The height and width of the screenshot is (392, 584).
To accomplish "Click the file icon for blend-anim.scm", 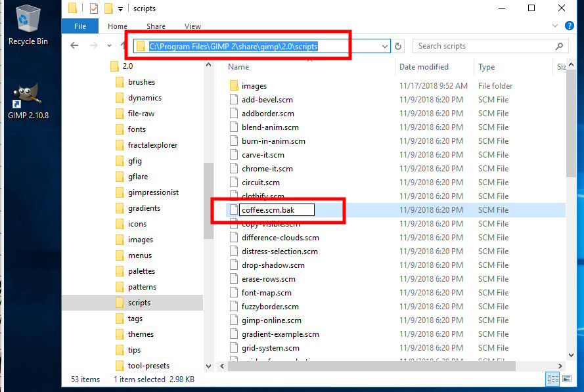I will (x=234, y=127).
